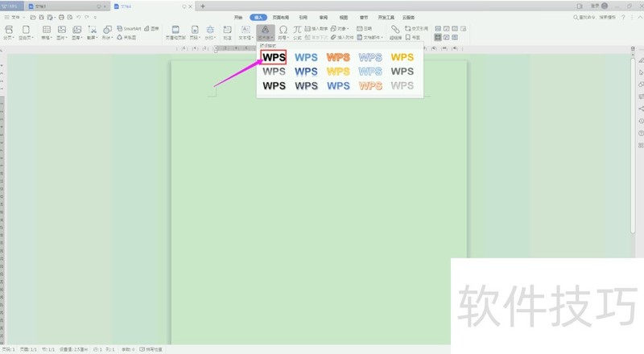The height and width of the screenshot is (354, 644).
Task: Click the Redo arrow
Action: 87,17
